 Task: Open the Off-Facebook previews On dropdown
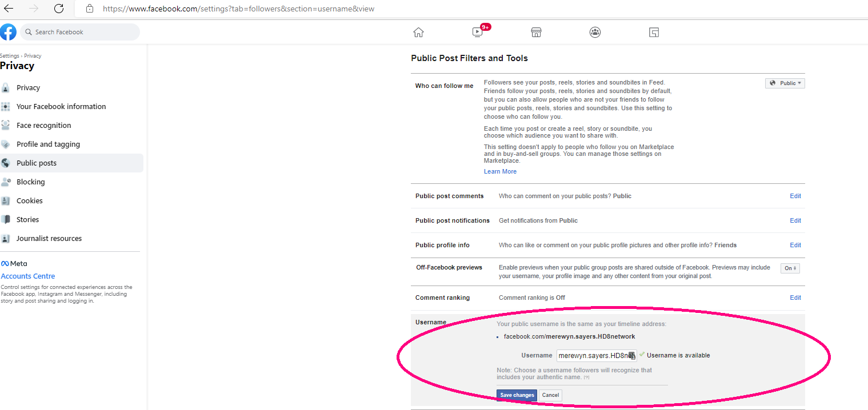[x=790, y=268]
